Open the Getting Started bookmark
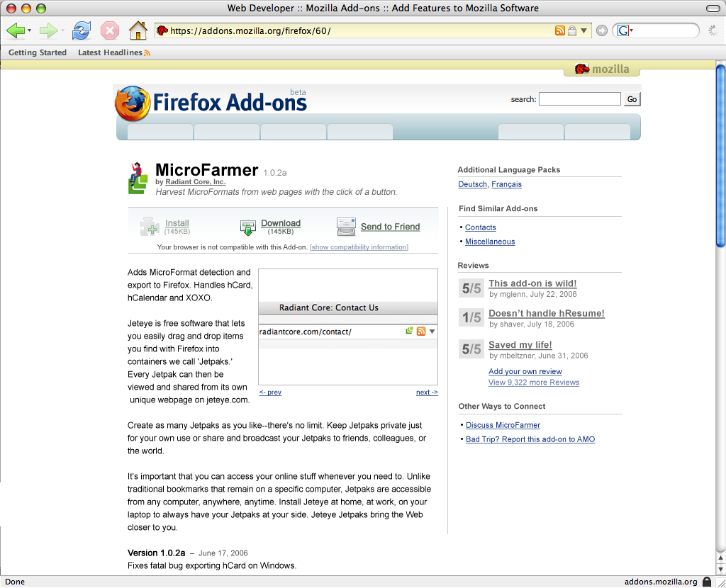Image resolution: width=726 pixels, height=588 pixels. click(x=38, y=52)
